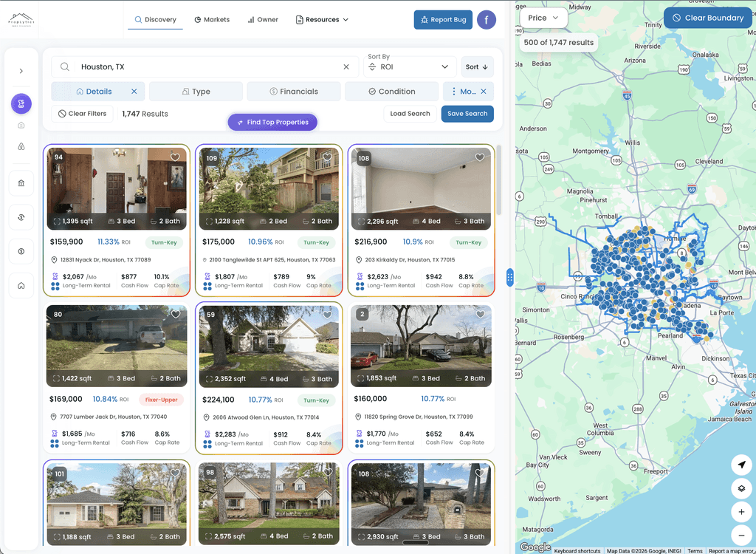Image resolution: width=756 pixels, height=554 pixels.
Task: Favorite the 1,188 sqft listing
Action: point(175,473)
